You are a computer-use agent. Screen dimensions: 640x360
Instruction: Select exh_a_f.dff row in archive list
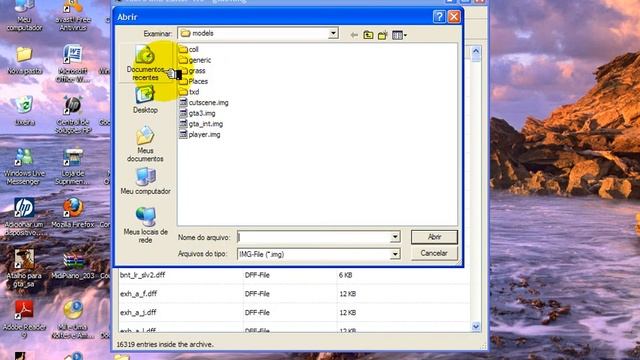pyautogui.click(x=294, y=294)
